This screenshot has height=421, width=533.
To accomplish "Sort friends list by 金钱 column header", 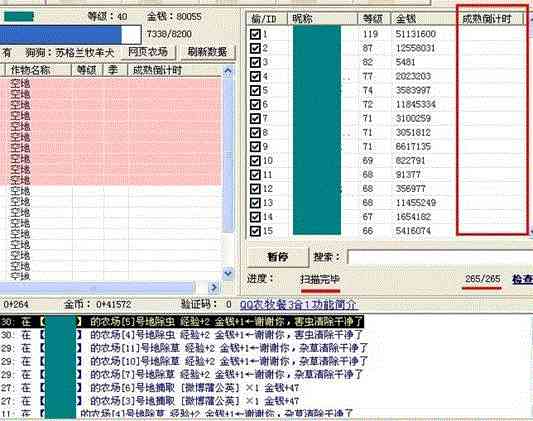I will (x=424, y=19).
